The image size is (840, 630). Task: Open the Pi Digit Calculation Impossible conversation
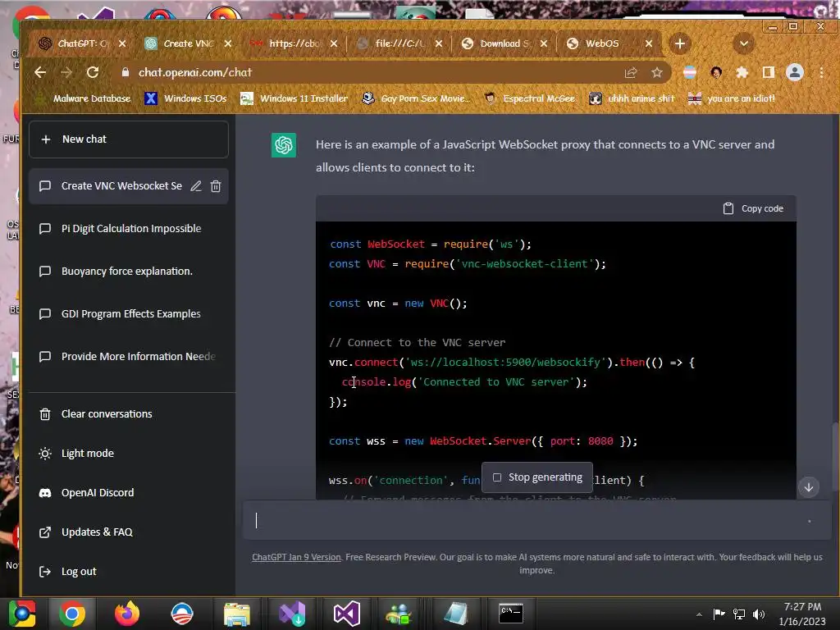point(129,229)
